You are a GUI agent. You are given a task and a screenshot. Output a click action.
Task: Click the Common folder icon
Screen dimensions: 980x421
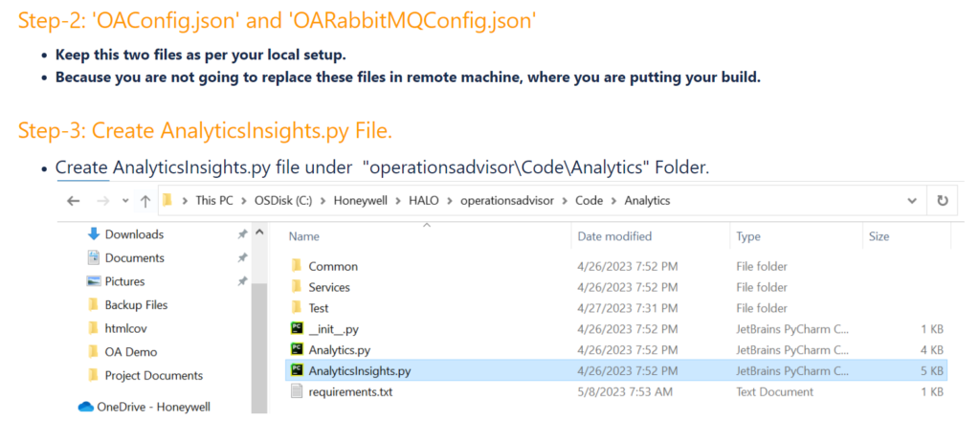click(x=297, y=266)
